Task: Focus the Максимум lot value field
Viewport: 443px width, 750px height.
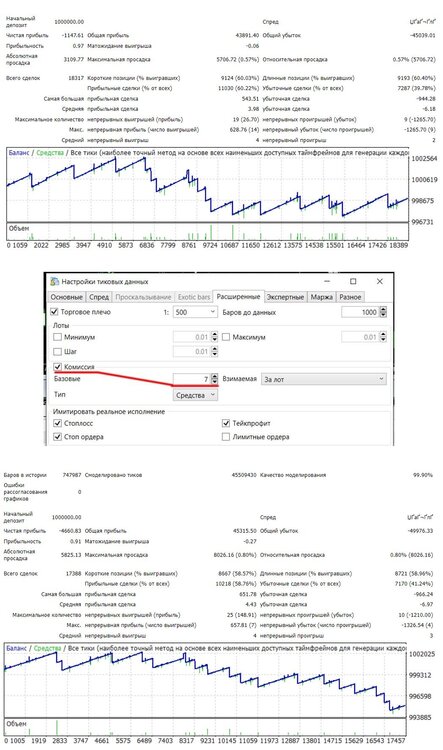Action: (x=360, y=337)
